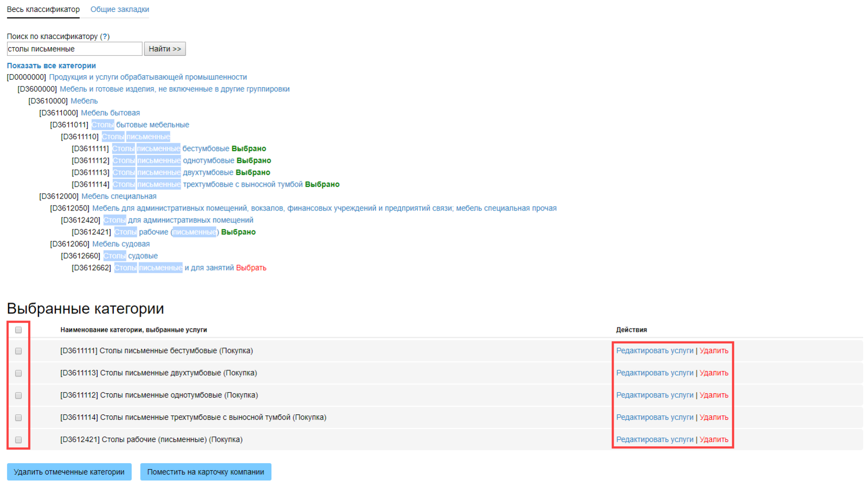Open the Весь классификатор tab

[43, 9]
